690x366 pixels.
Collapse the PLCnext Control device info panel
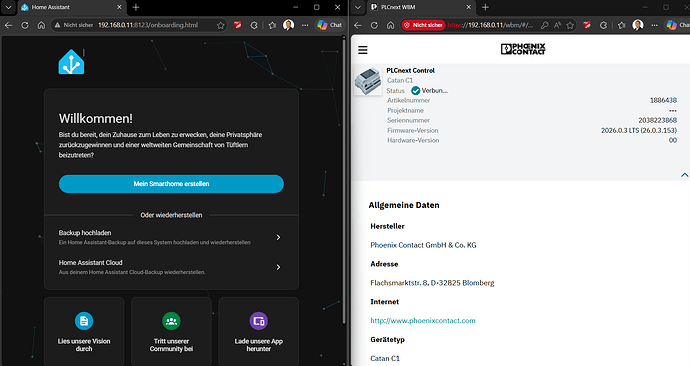click(684, 175)
